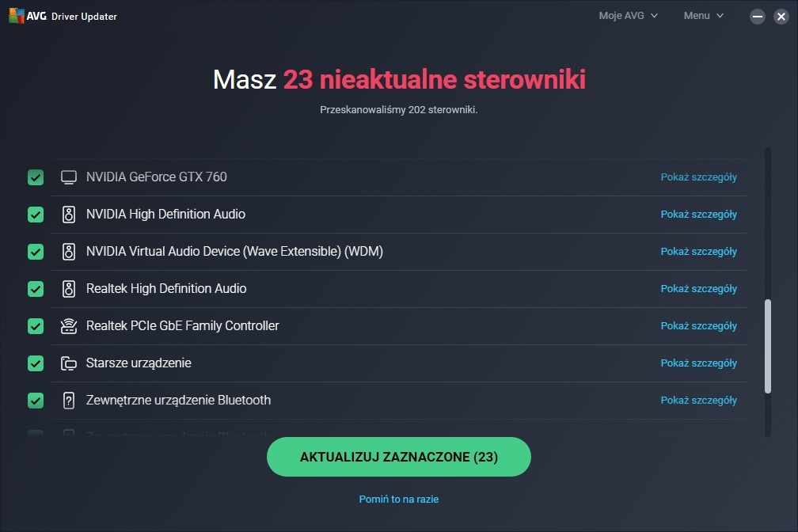
Task: Click the unknown-device icon beside Zewnętrzne urządzenie Bluetooth
Action: pos(69,401)
